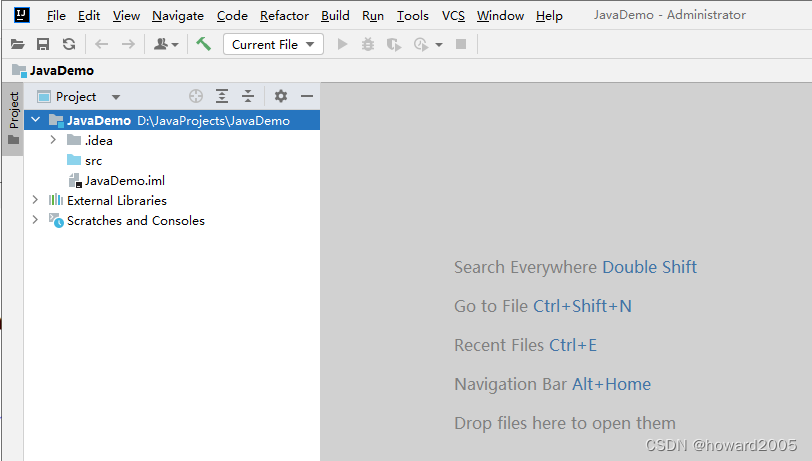Run the program with the play icon
Image resolution: width=812 pixels, height=461 pixels.
342,45
